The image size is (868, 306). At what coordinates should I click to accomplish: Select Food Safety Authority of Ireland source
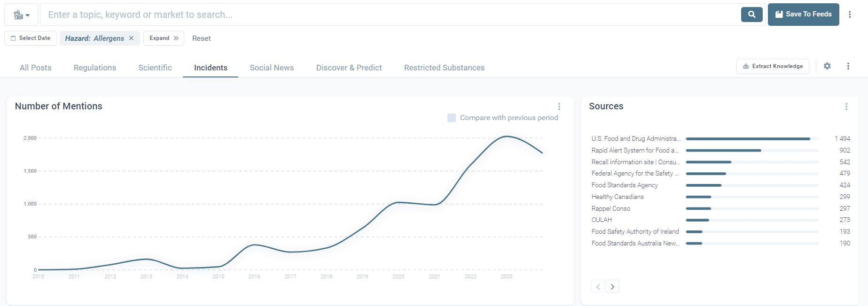[x=635, y=231]
